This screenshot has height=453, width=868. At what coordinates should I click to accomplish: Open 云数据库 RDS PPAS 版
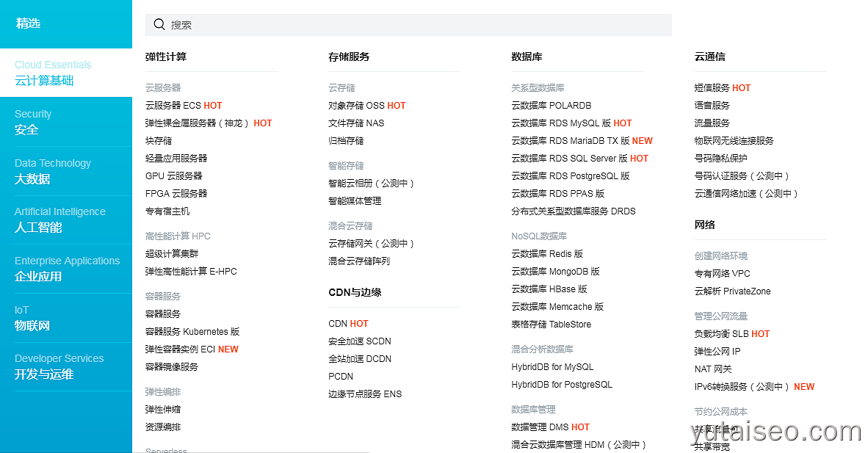click(558, 194)
